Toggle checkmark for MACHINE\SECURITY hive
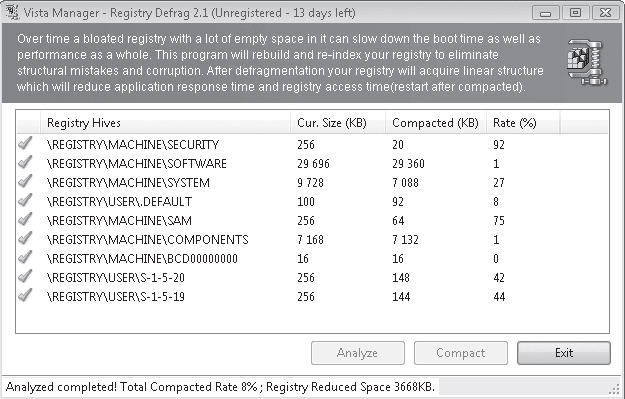Screen dimensions: 625x399 [25, 143]
